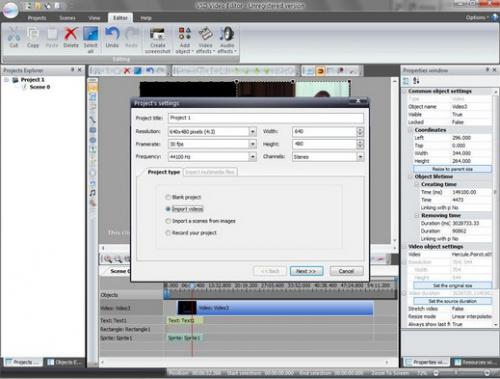Switch to Objects Explorer bottom tab
Image resolution: width=500 pixels, height=379 pixels.
(x=64, y=362)
